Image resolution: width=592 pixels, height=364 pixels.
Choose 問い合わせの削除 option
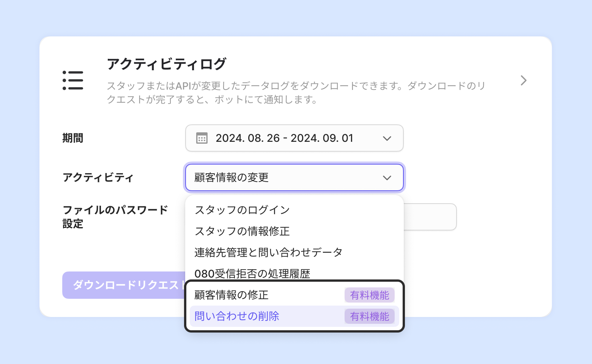[237, 316]
